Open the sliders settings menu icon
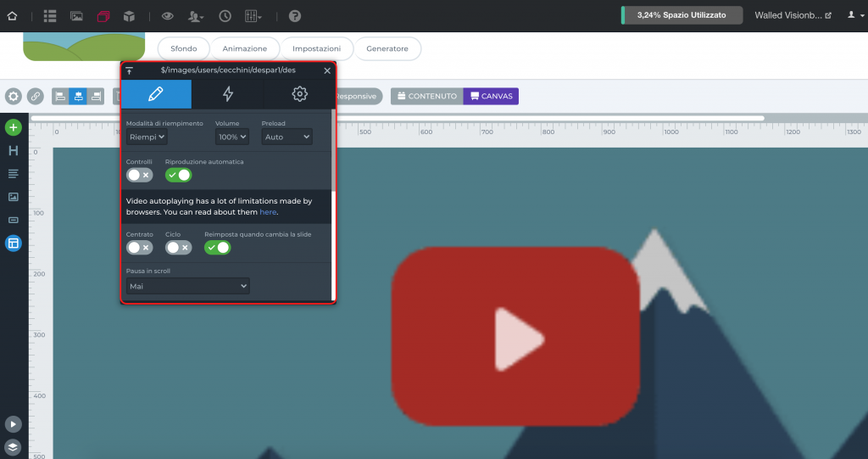This screenshot has width=868, height=459. pyautogui.click(x=253, y=16)
